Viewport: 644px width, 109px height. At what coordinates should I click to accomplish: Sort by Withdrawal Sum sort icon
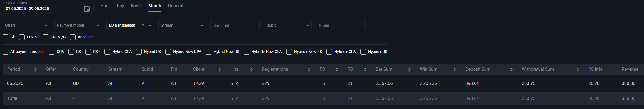point(578,69)
